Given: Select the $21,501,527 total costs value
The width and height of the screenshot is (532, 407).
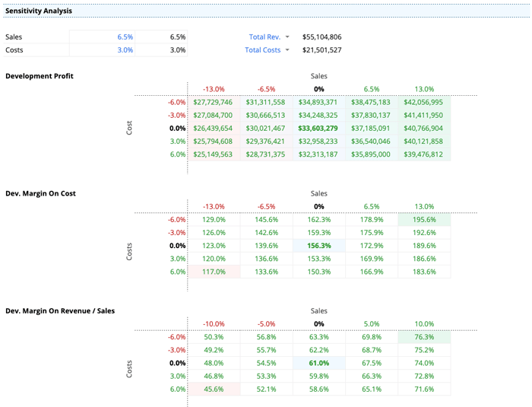Looking at the screenshot, I should coord(321,50).
